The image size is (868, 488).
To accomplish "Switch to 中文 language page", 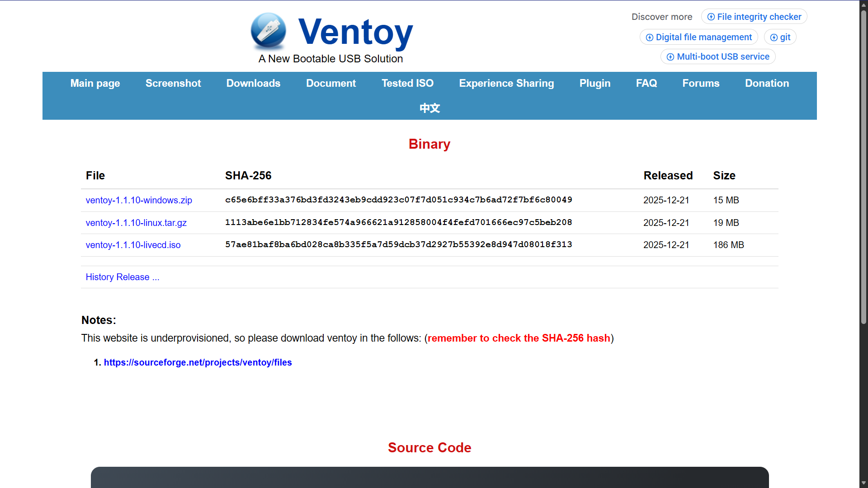I will click(x=429, y=108).
